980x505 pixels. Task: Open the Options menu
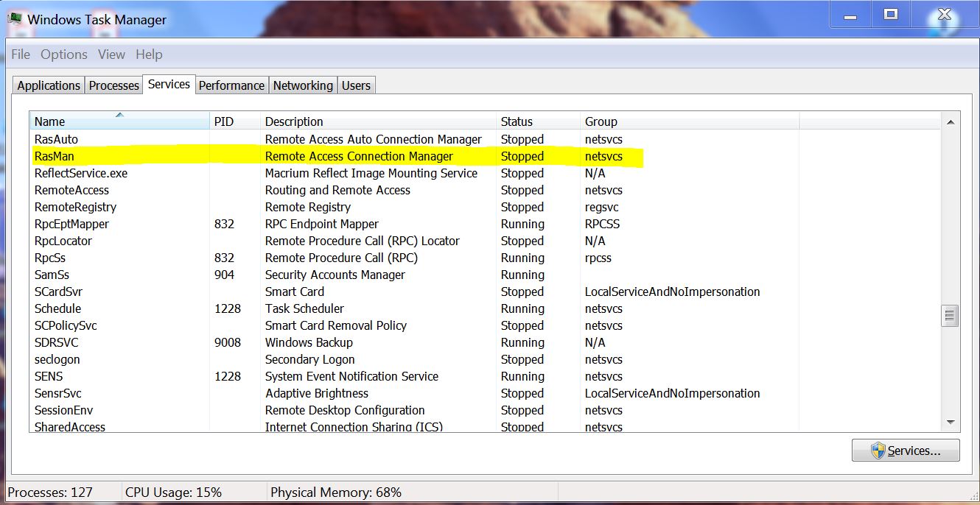tap(64, 54)
